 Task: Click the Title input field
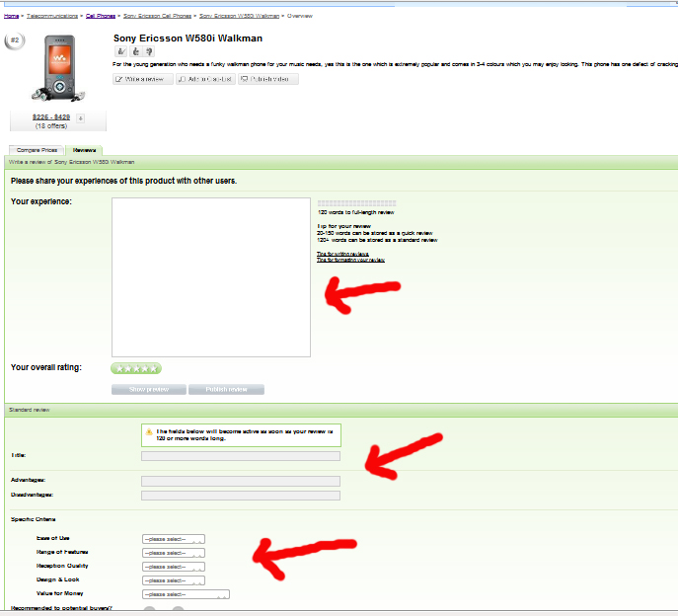click(x=241, y=456)
